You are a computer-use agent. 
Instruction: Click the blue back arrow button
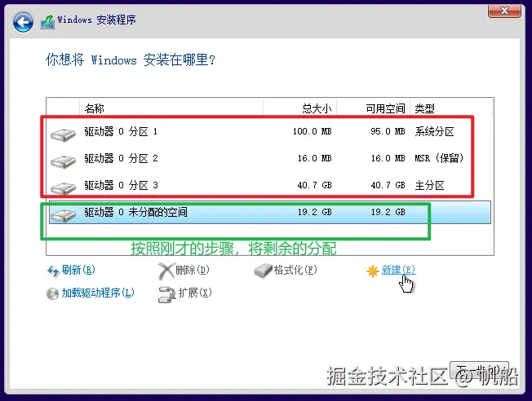[23, 22]
